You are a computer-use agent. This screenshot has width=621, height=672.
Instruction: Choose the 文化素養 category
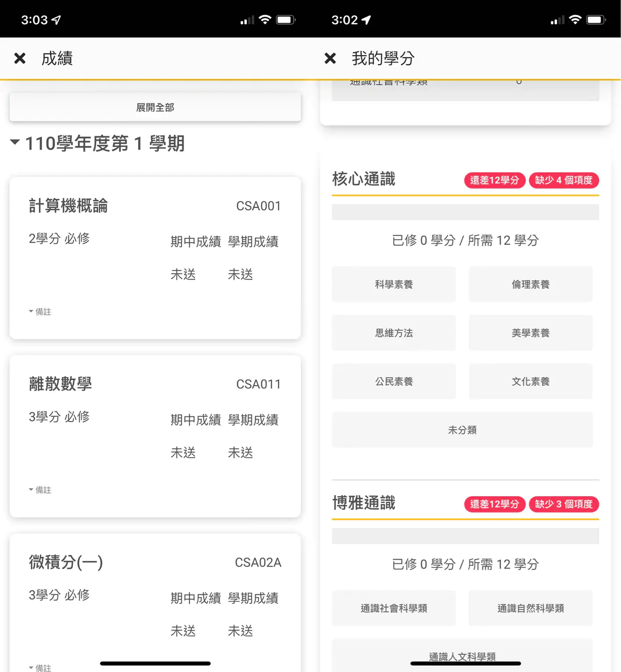pyautogui.click(x=530, y=382)
